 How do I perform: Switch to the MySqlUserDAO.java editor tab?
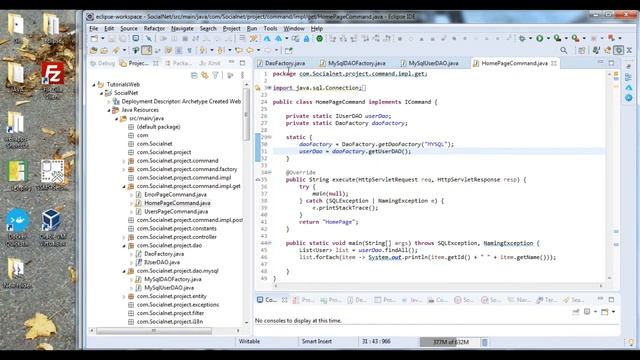pyautogui.click(x=429, y=63)
